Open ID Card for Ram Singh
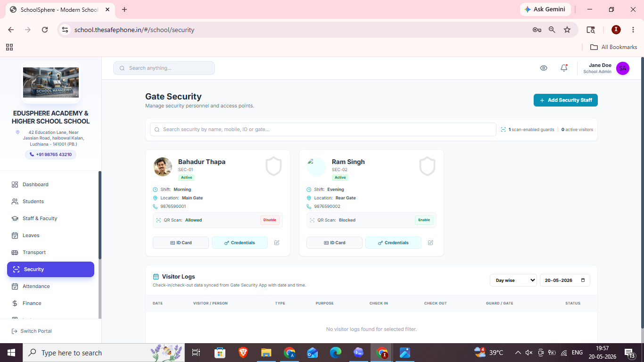This screenshot has width=644, height=362. click(334, 243)
